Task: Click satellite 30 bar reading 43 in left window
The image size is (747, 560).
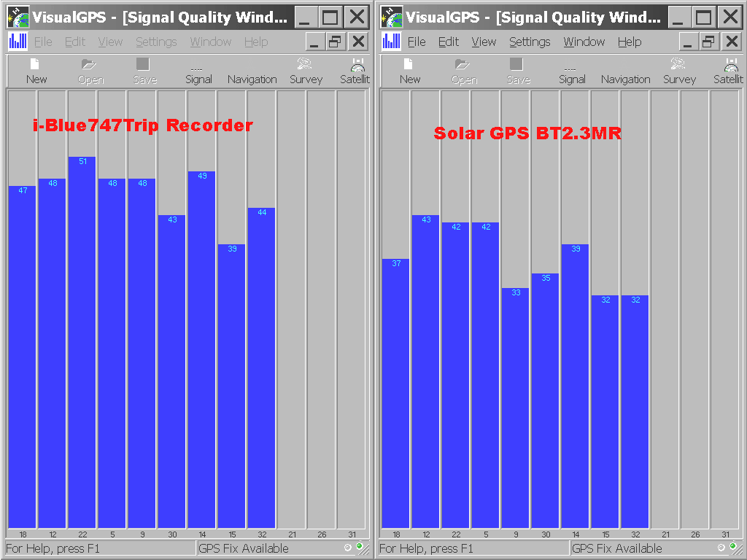Action: click(171, 371)
